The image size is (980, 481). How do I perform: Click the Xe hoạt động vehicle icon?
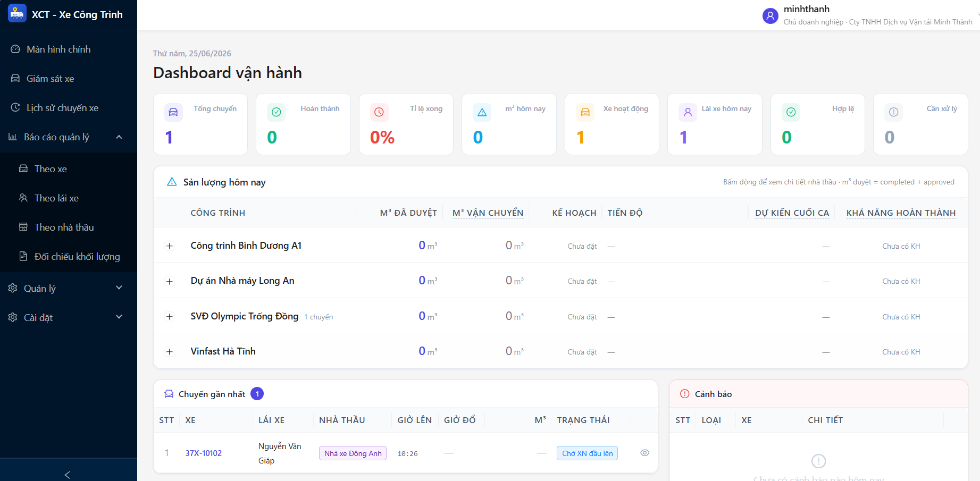coord(585,112)
